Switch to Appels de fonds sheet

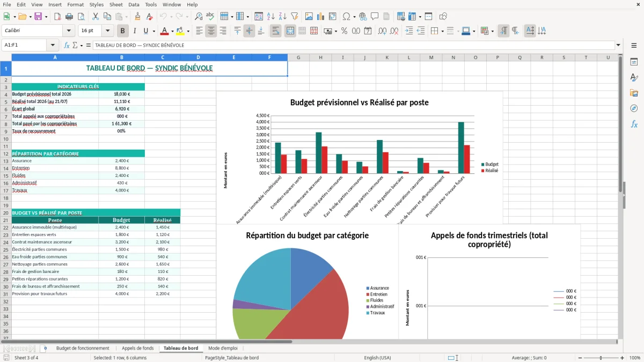point(137,348)
